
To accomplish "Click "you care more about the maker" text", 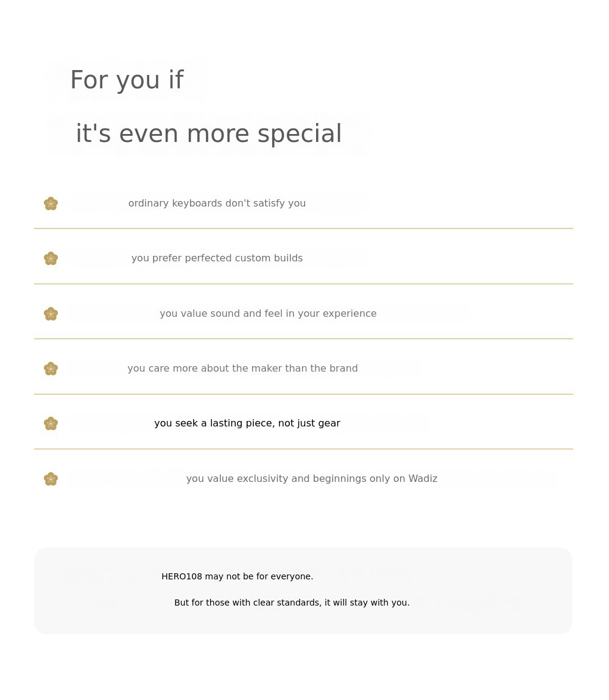I will [x=242, y=369].
